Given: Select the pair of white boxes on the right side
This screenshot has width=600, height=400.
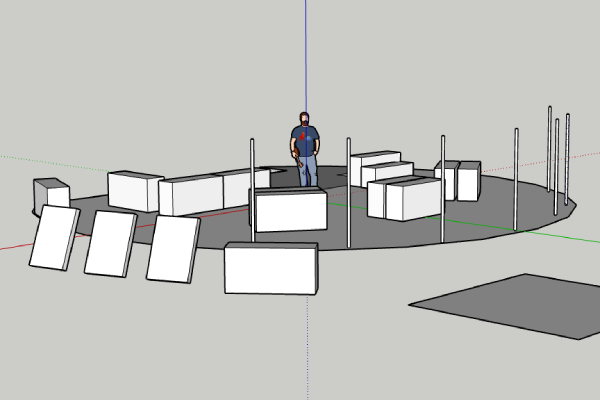Looking at the screenshot, I should (x=459, y=180).
